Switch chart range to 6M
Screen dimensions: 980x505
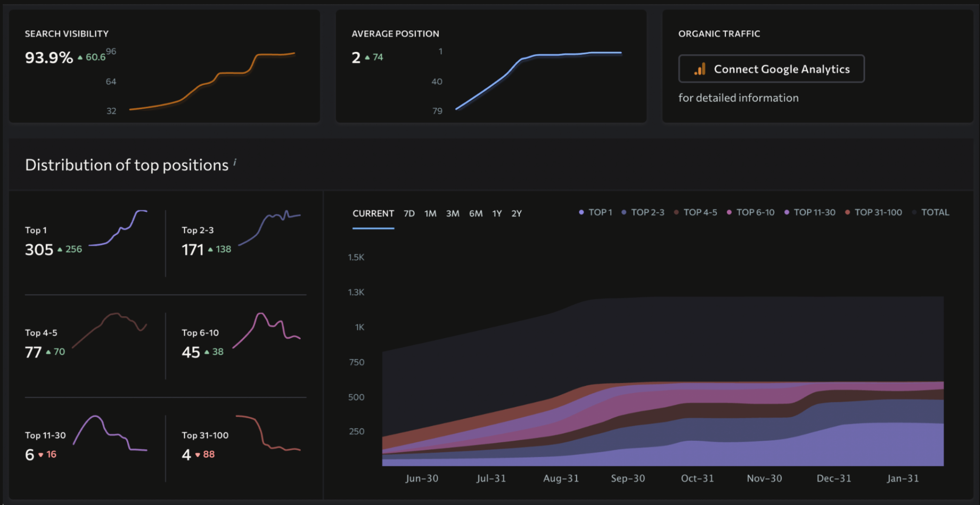coord(476,214)
